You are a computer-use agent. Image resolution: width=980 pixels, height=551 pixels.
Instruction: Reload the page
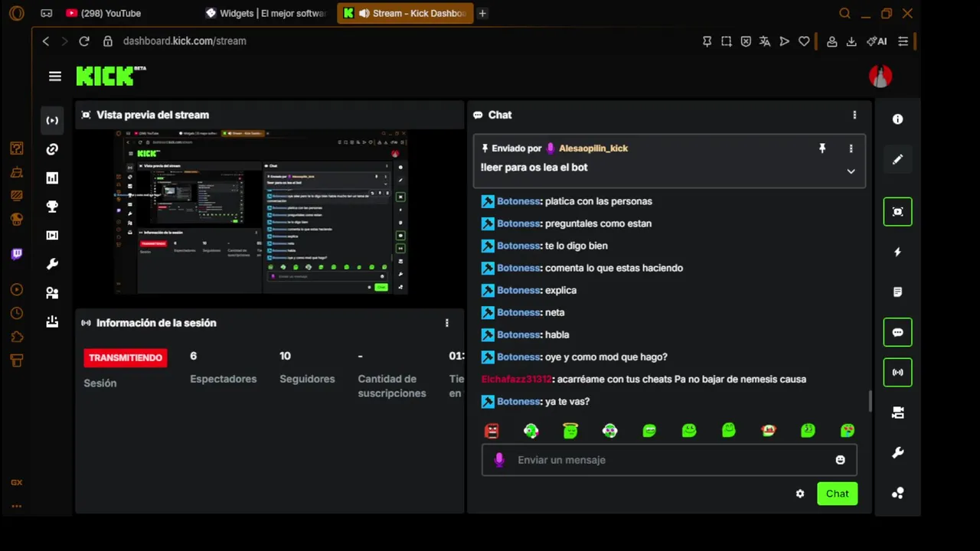tap(84, 41)
